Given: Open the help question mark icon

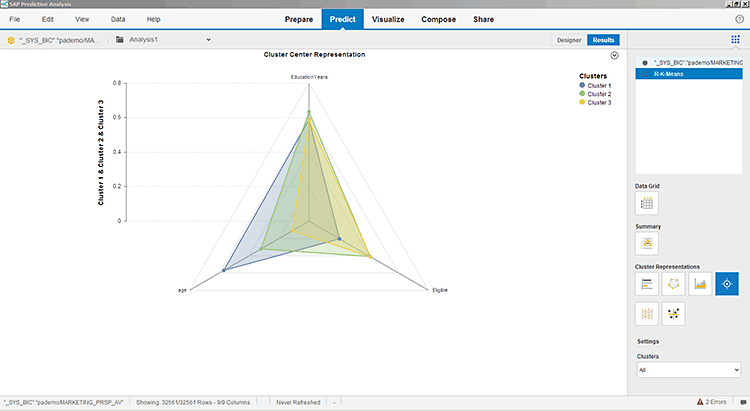Looking at the screenshot, I should (739, 19).
